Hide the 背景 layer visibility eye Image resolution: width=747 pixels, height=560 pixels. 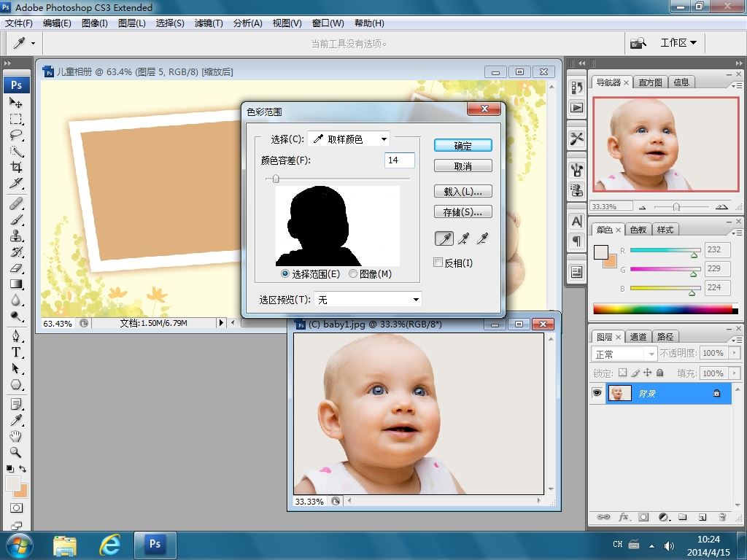coord(597,393)
